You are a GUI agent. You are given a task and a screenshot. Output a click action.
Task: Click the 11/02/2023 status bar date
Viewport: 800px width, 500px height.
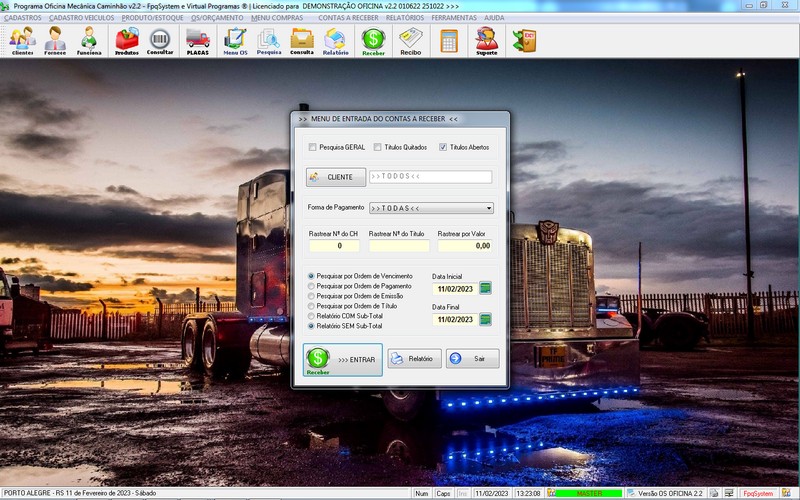tap(491, 493)
